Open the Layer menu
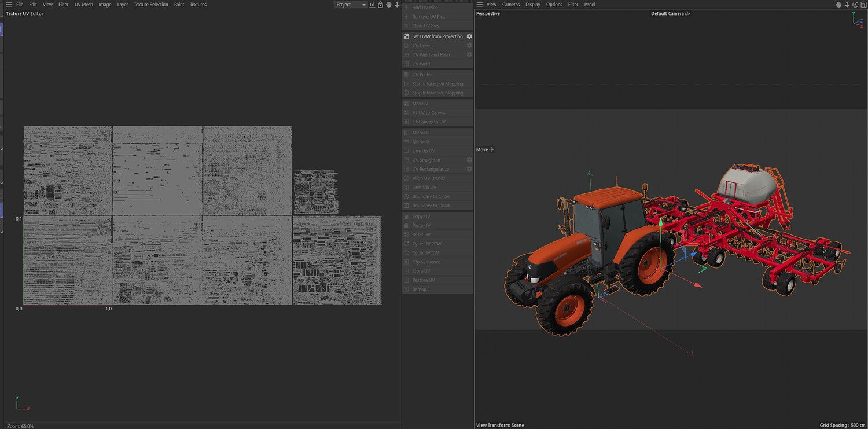 [123, 5]
